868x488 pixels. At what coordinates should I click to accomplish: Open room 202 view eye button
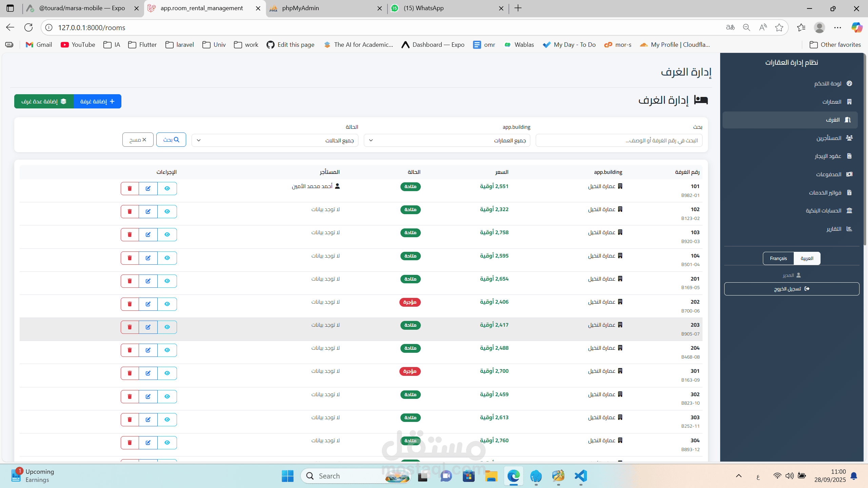(167, 304)
